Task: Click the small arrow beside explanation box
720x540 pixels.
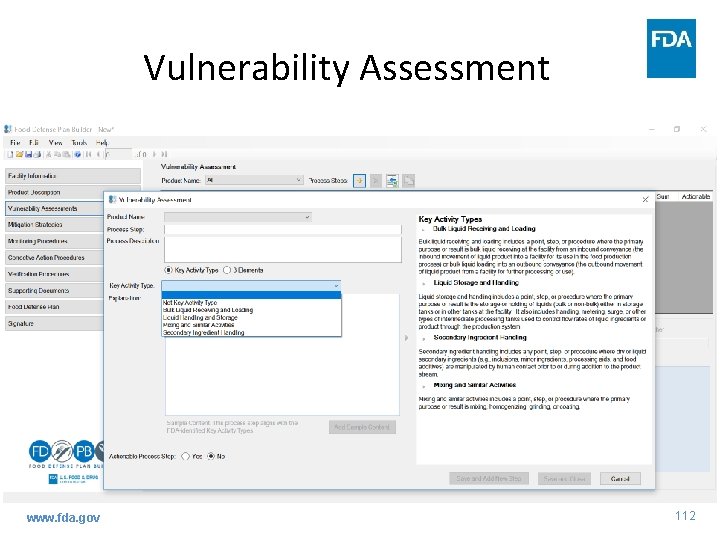Action: pos(406,338)
